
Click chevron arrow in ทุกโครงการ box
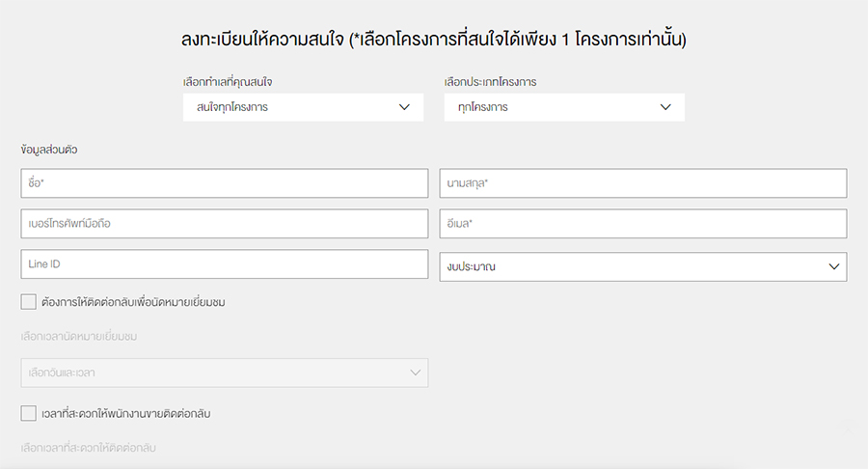[665, 107]
